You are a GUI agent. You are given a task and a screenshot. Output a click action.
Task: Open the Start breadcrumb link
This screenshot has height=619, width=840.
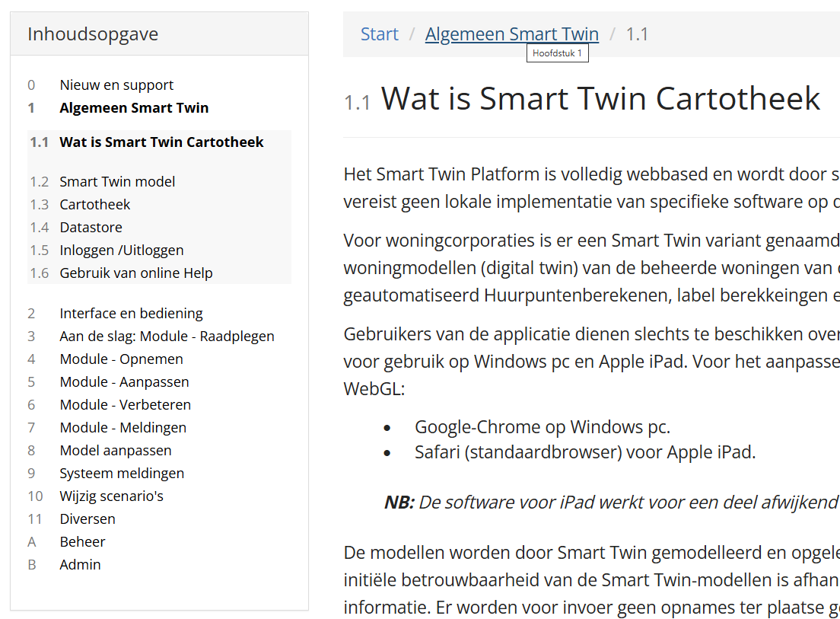(x=379, y=34)
